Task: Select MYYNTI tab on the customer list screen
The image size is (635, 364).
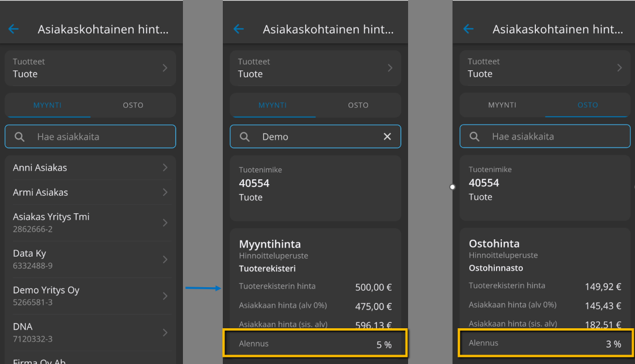Action: 47,106
